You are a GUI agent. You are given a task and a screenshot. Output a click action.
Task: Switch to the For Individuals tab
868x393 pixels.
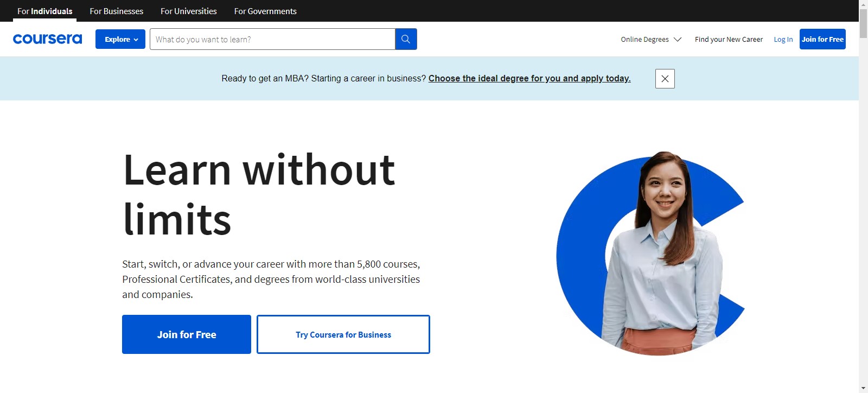(45, 11)
